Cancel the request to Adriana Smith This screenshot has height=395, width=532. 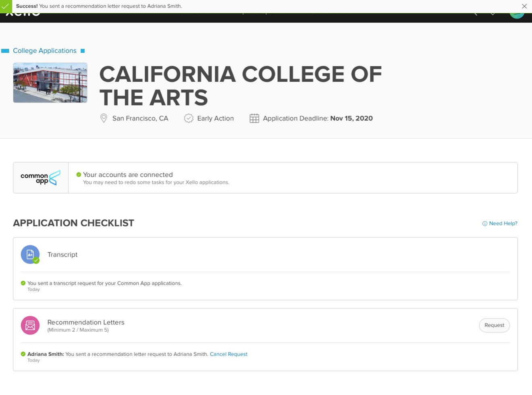(229, 354)
